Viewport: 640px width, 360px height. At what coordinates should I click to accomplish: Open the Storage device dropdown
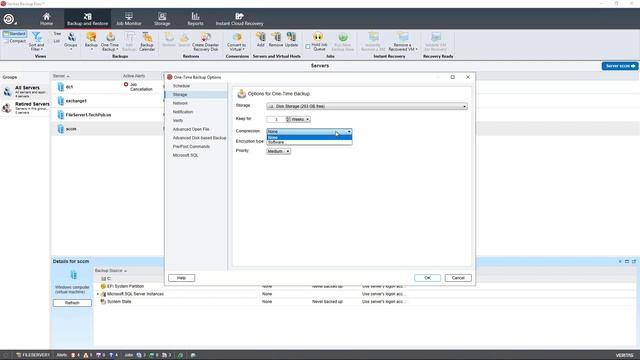pos(367,106)
